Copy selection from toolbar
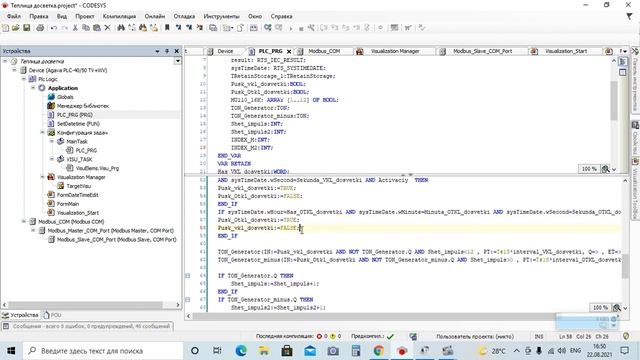640x360 pixels. tap(86, 28)
